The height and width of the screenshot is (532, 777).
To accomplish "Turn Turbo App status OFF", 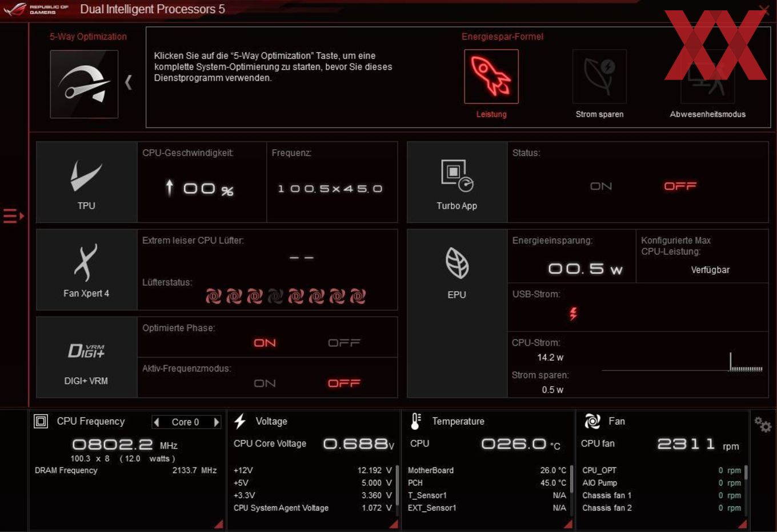I will pyautogui.click(x=680, y=186).
